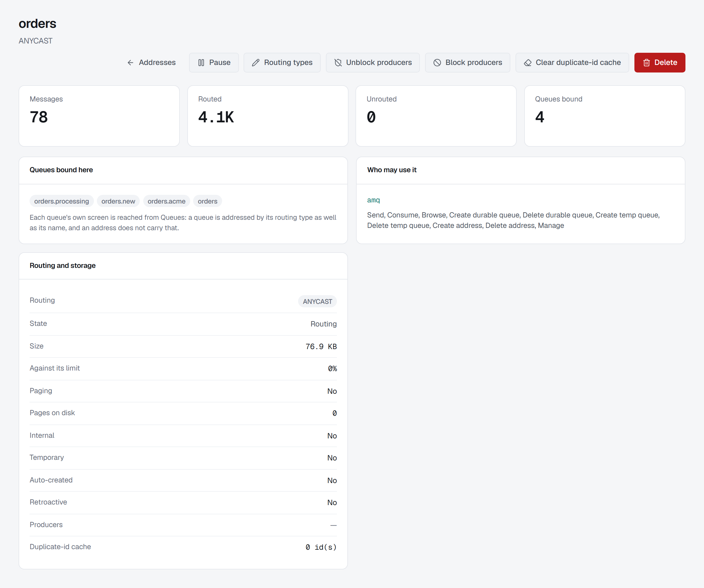Click the Queues bound here heading
The image size is (704, 588).
coord(61,170)
